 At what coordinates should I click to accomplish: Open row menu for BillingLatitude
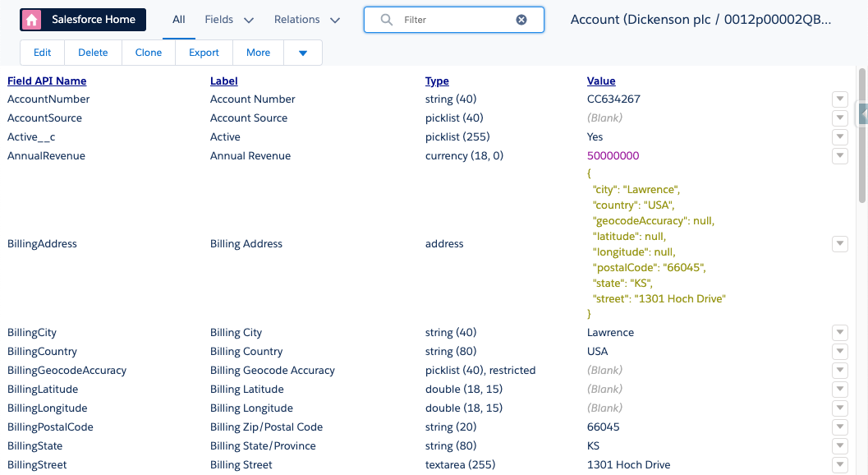point(840,389)
